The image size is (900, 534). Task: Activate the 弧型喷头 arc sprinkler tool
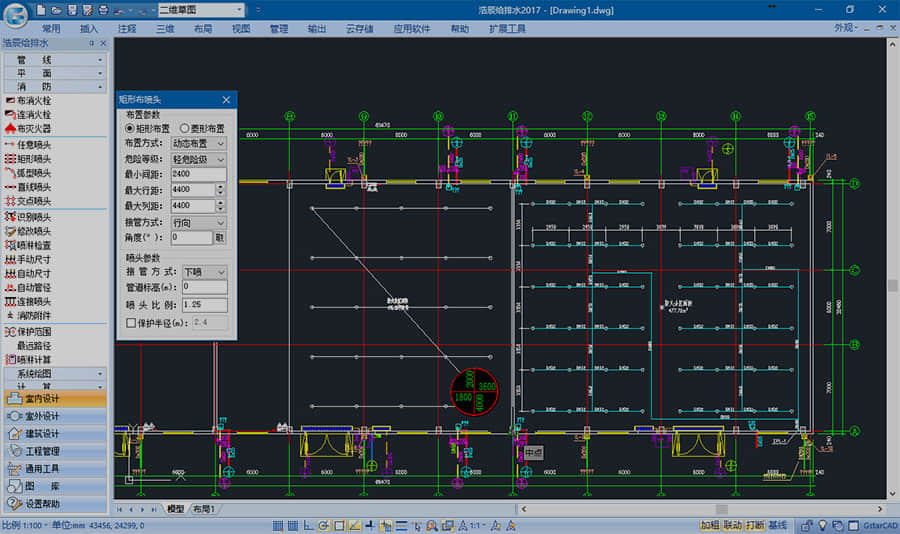pyautogui.click(x=34, y=173)
